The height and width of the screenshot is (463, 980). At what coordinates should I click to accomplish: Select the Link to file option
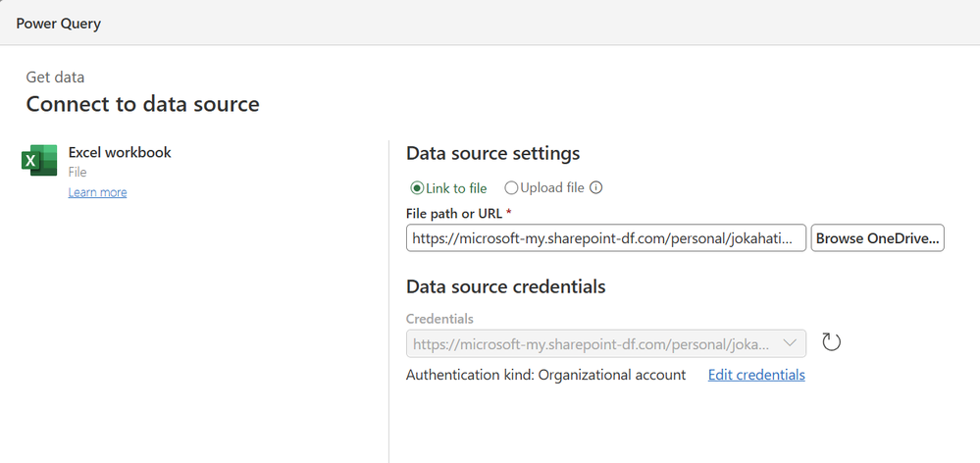point(417,188)
